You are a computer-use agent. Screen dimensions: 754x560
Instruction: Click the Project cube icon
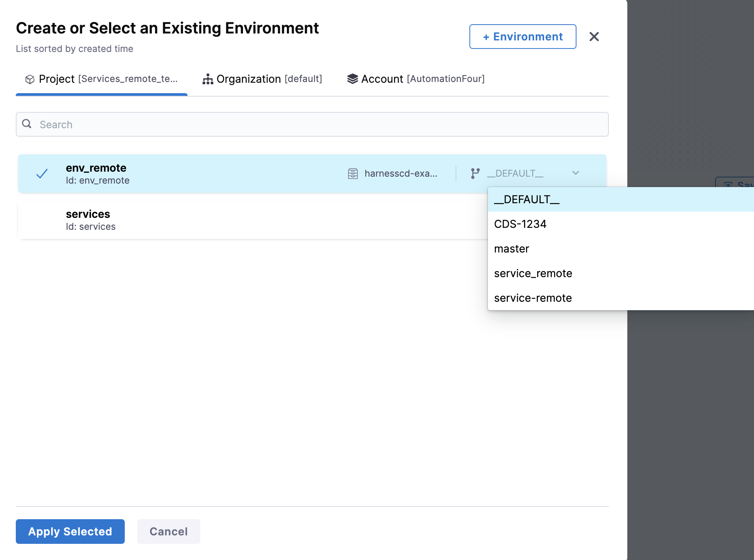(30, 79)
